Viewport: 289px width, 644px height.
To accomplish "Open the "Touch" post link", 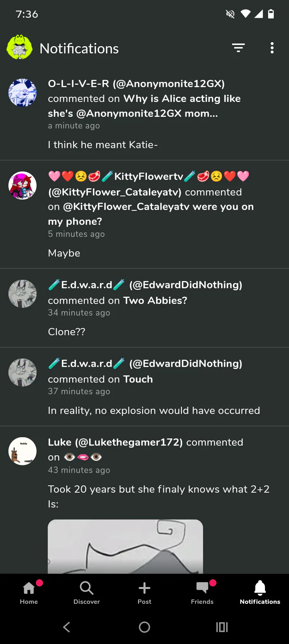I will [138, 379].
